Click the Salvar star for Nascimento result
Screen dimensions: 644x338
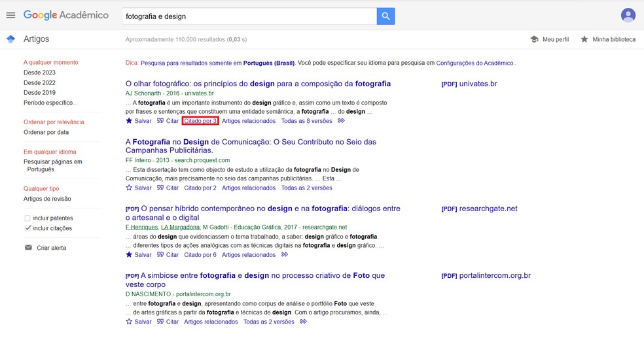pos(129,321)
